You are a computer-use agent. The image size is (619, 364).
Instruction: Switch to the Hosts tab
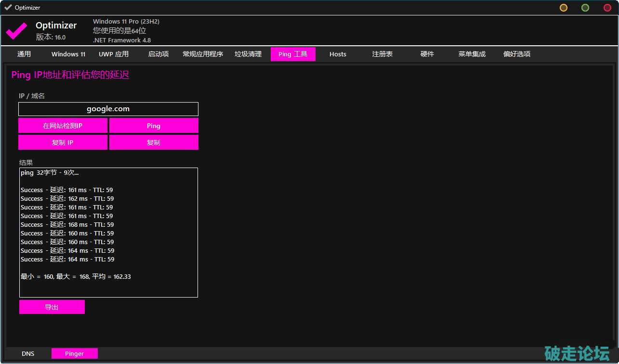click(338, 54)
